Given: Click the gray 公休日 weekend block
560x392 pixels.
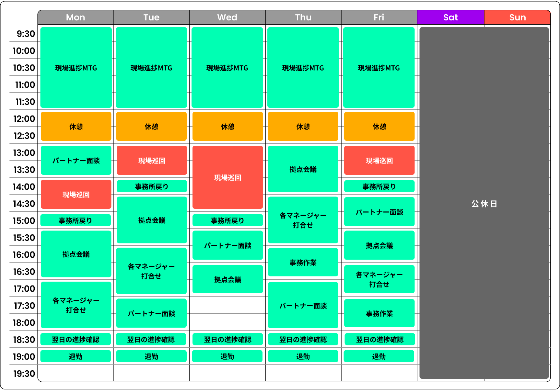Looking at the screenshot, I should click(484, 203).
